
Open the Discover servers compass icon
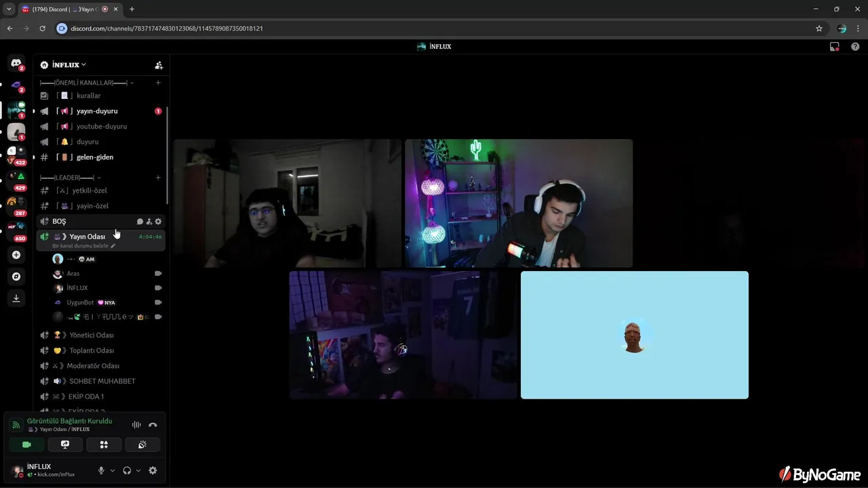[x=16, y=277]
